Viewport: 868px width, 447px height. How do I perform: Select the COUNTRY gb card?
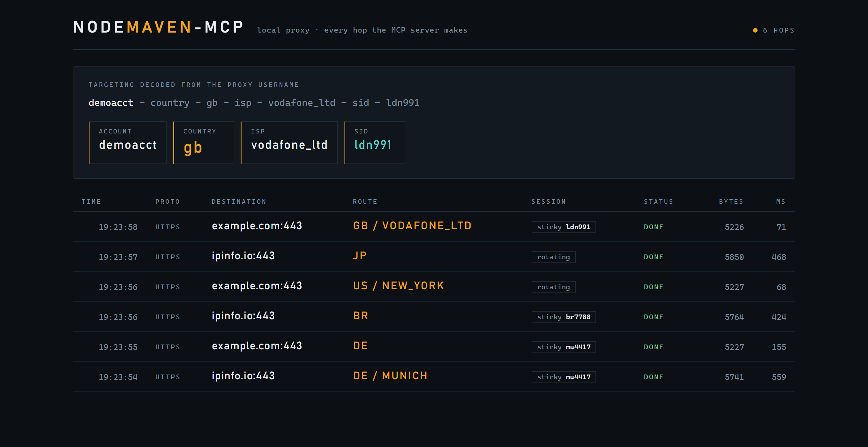[x=203, y=143]
